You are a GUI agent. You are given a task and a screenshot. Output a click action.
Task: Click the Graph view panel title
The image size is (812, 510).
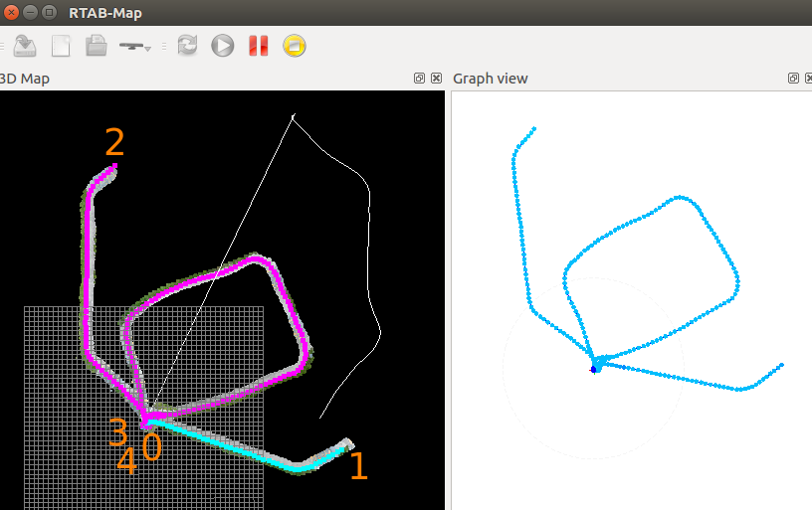pos(491,79)
